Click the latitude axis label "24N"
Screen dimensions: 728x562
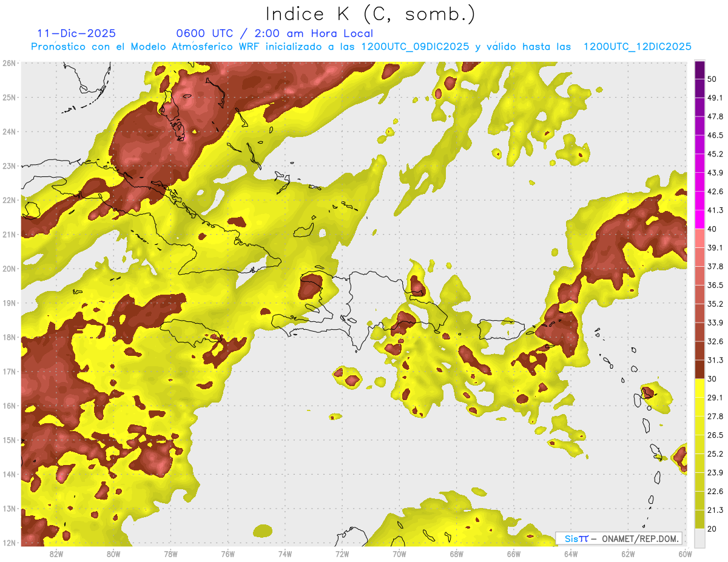[9, 131]
